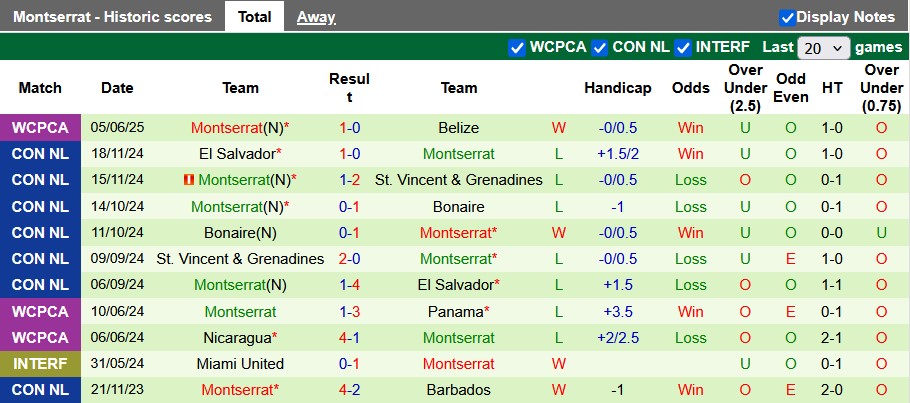Disable the INTERF filter checkbox
910x403 pixels.
click(684, 47)
